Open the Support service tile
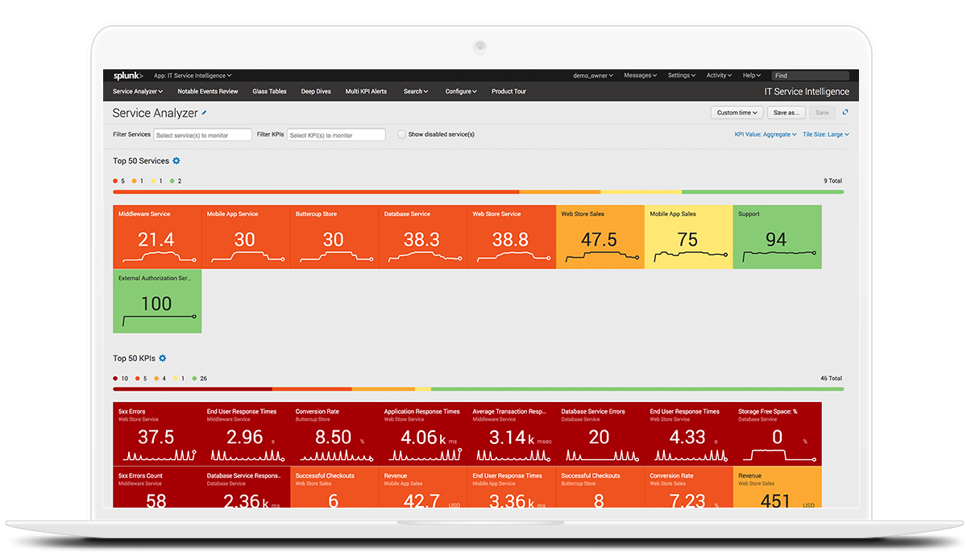The height and width of the screenshot is (560, 967). [778, 237]
